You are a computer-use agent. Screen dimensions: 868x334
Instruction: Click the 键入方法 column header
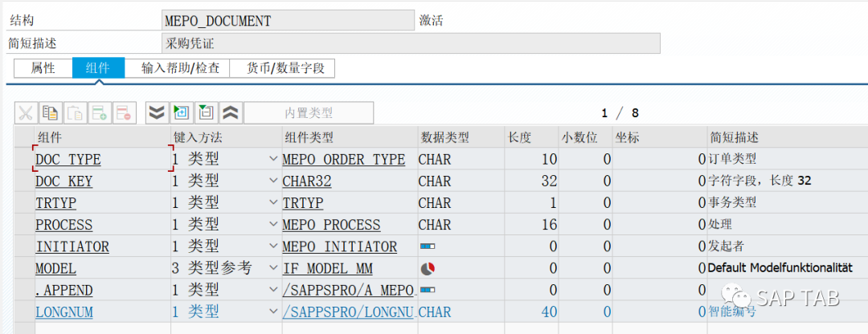point(226,137)
